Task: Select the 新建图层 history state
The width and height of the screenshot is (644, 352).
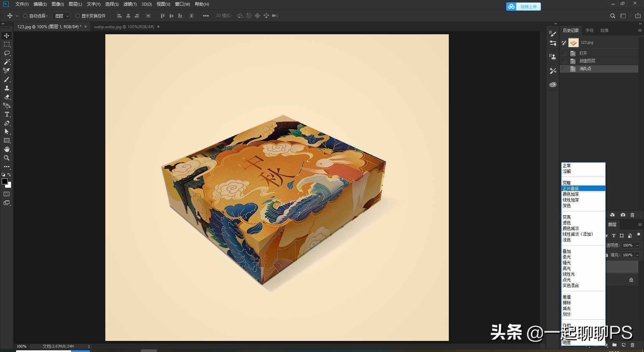Action: click(x=599, y=61)
